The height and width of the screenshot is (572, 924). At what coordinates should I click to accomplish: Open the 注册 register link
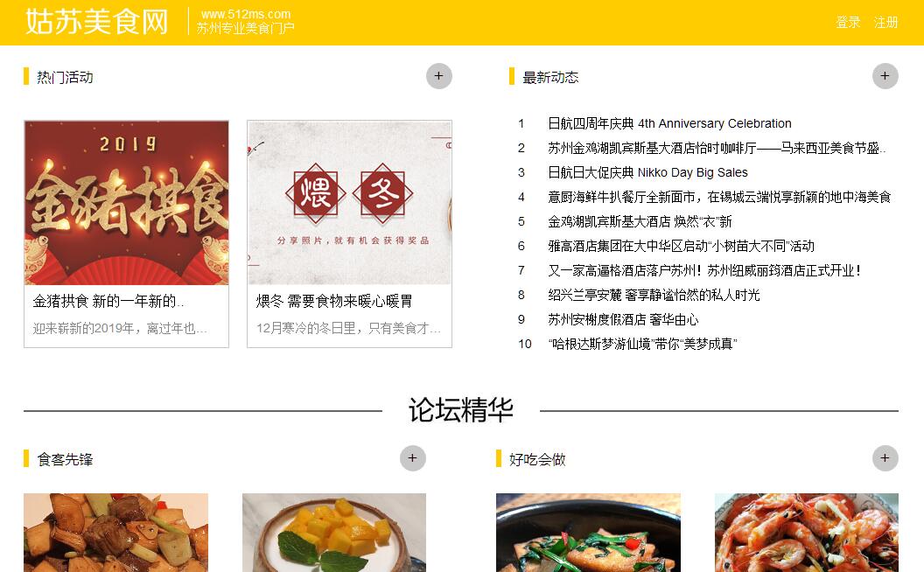pyautogui.click(x=885, y=23)
